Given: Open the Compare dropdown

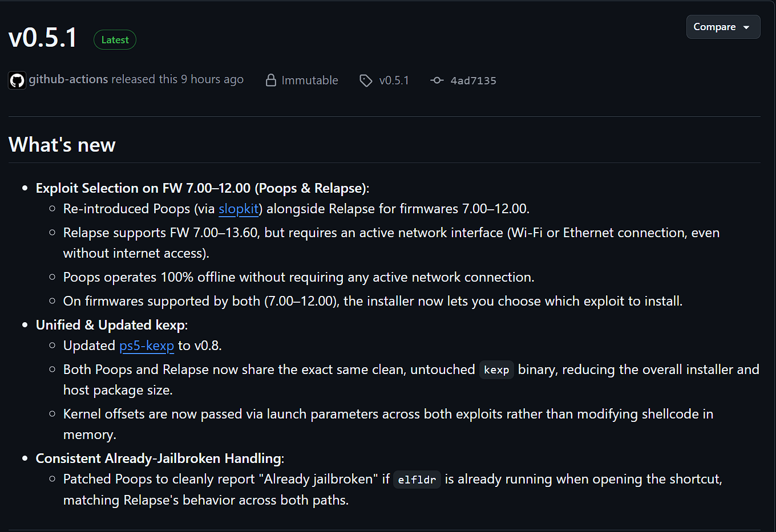Looking at the screenshot, I should pyautogui.click(x=723, y=27).
